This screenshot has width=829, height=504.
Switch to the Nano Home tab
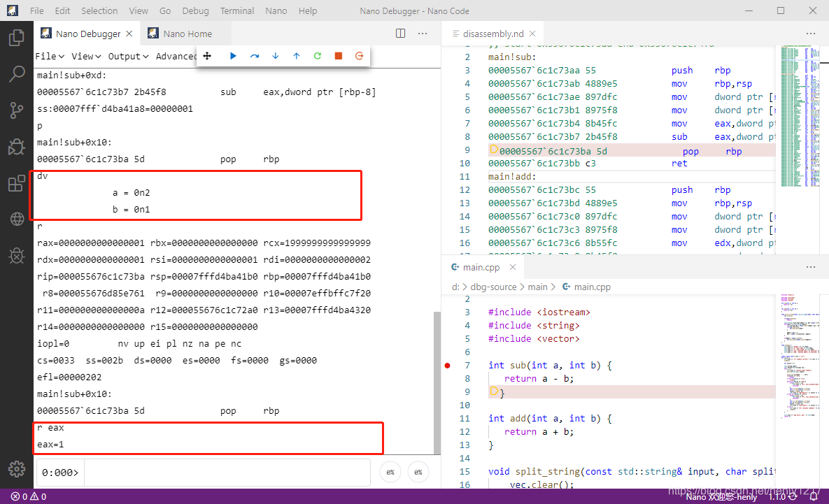point(180,34)
